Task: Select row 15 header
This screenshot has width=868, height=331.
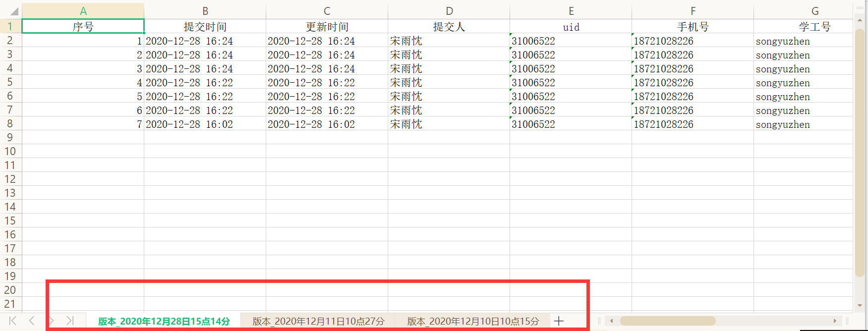Action: (10, 221)
